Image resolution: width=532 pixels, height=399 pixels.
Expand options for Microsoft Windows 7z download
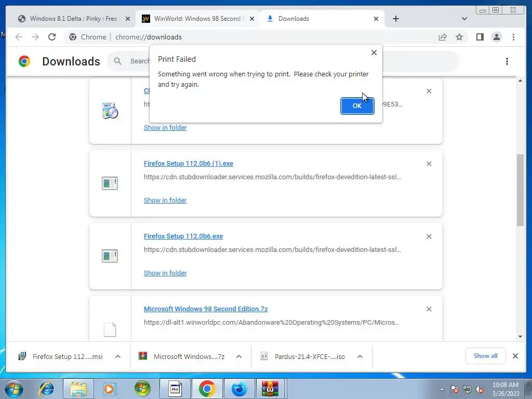(x=239, y=356)
